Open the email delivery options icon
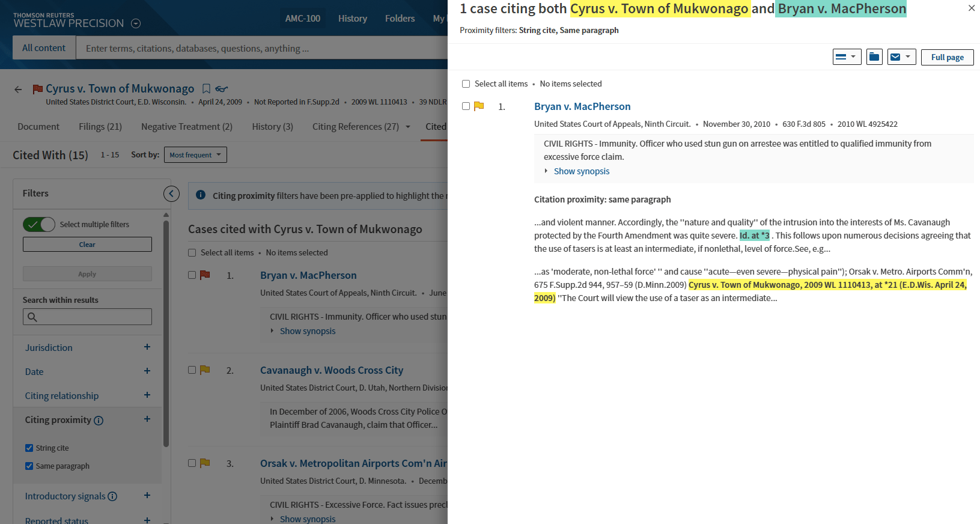Viewport: 980px width, 524px height. coord(901,57)
